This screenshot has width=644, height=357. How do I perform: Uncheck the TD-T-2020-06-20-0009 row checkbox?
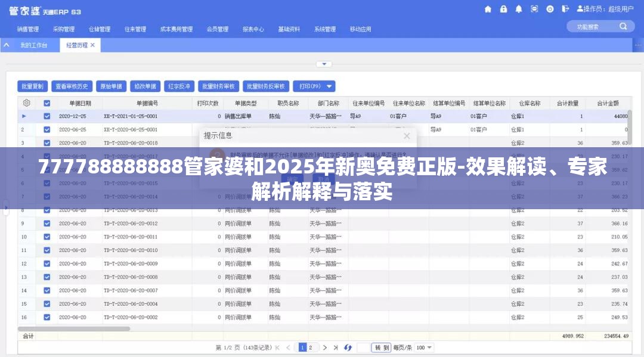coord(47,264)
